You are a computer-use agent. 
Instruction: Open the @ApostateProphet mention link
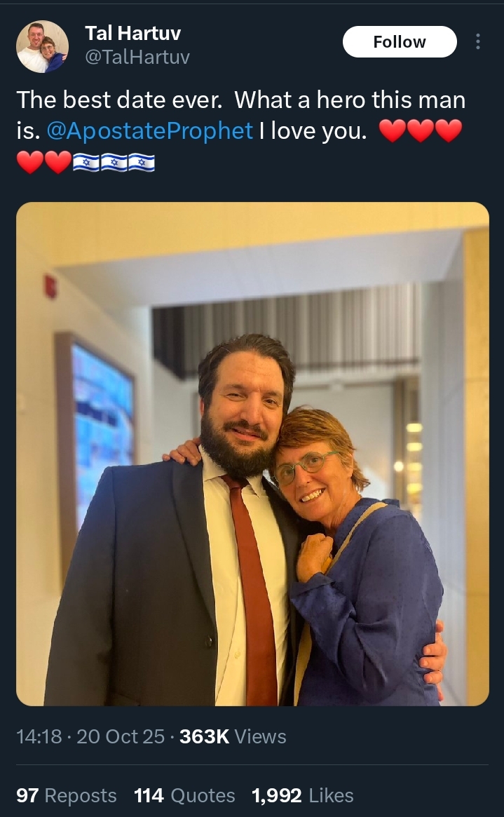pos(149,130)
